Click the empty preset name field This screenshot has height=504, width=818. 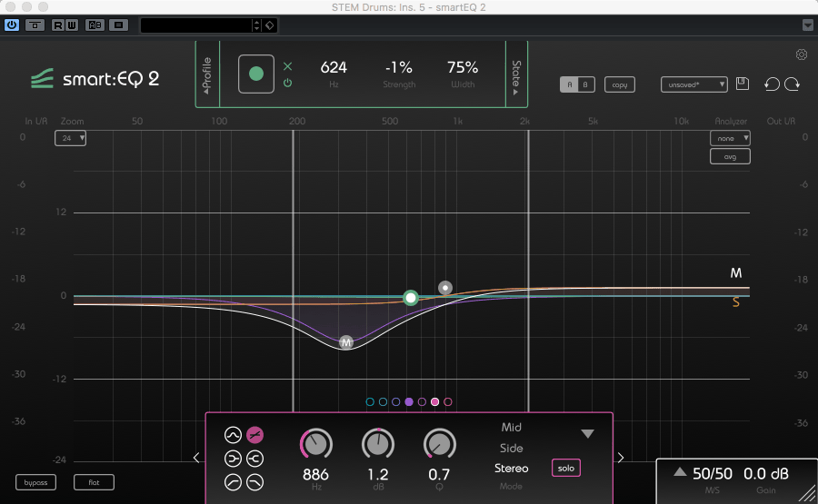coord(195,25)
